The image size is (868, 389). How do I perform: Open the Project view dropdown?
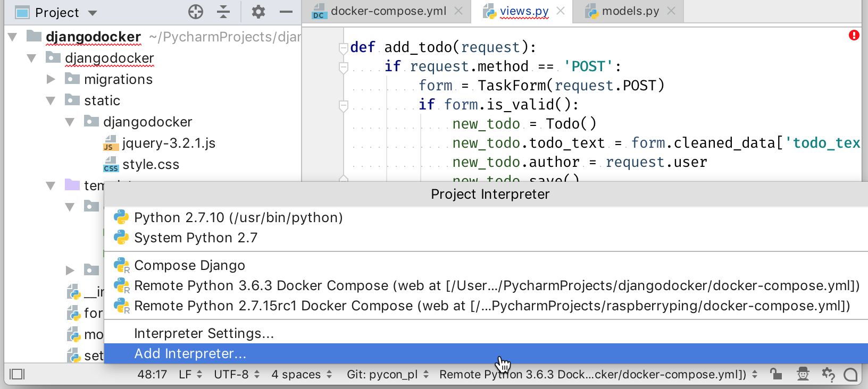click(93, 13)
